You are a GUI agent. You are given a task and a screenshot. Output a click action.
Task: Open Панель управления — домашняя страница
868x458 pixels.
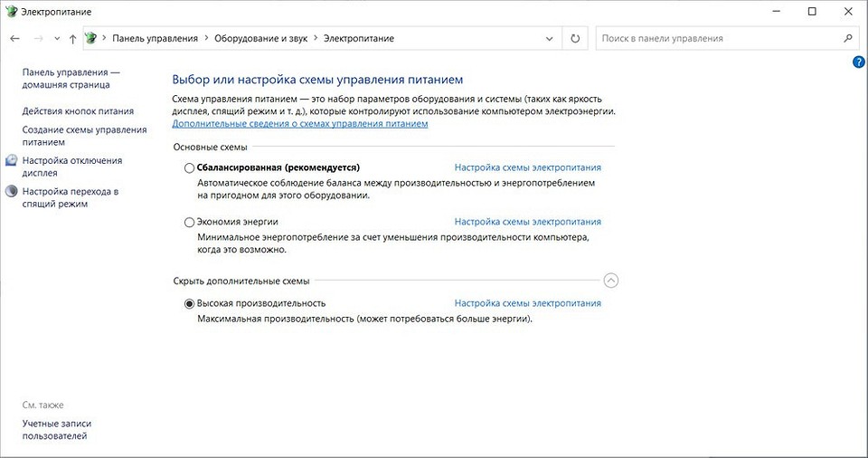[71, 78]
